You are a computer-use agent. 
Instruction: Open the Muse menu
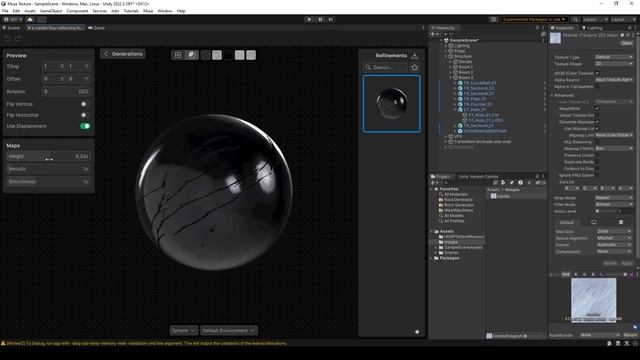148,11
